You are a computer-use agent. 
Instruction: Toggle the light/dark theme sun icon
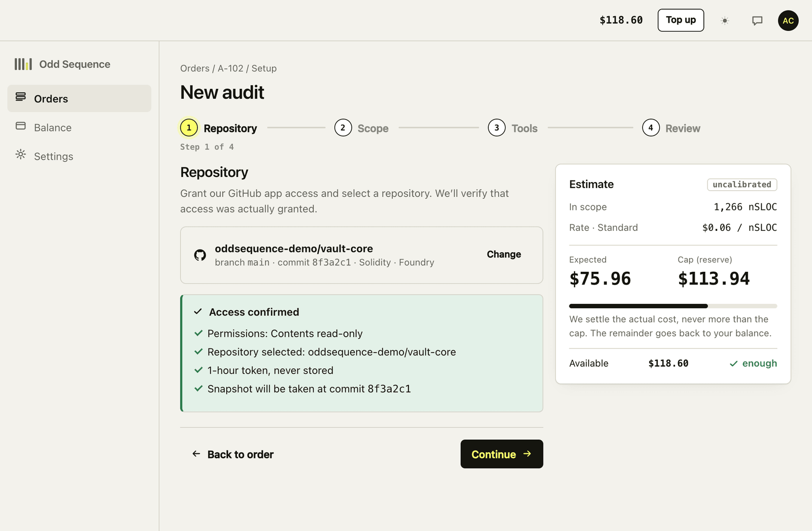725,21
